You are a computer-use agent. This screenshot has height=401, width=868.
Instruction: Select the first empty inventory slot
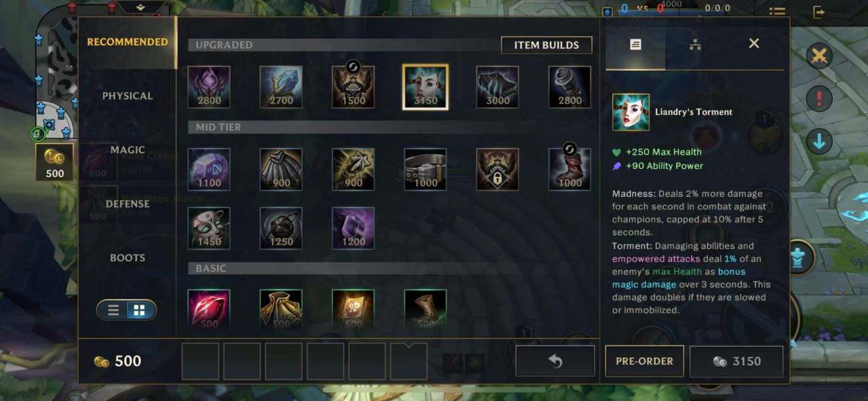coord(200,361)
